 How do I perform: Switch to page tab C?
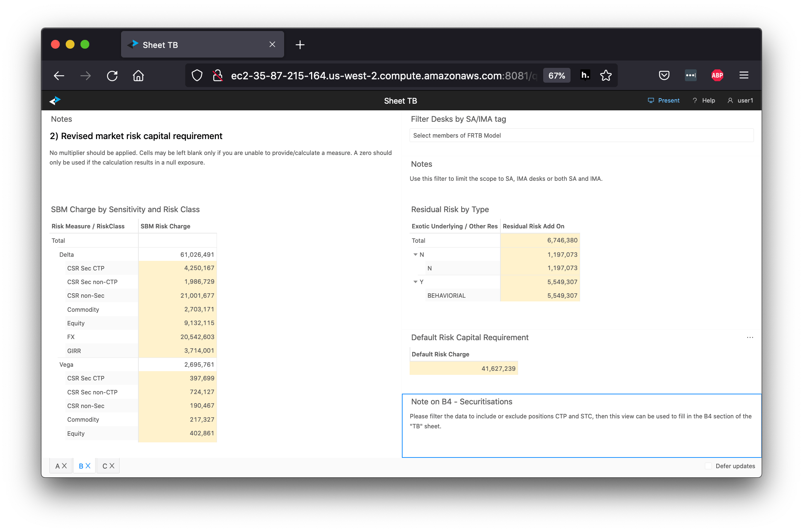(x=105, y=466)
